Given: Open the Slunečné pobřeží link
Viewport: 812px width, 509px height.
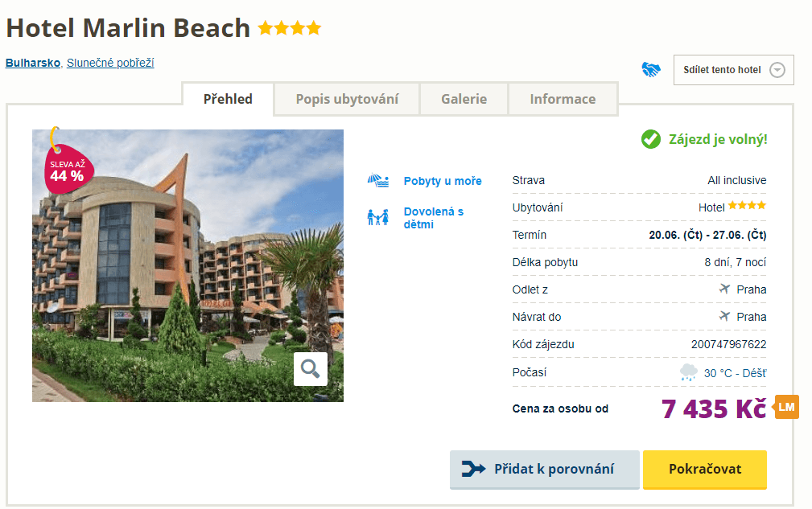Looking at the screenshot, I should pyautogui.click(x=110, y=63).
